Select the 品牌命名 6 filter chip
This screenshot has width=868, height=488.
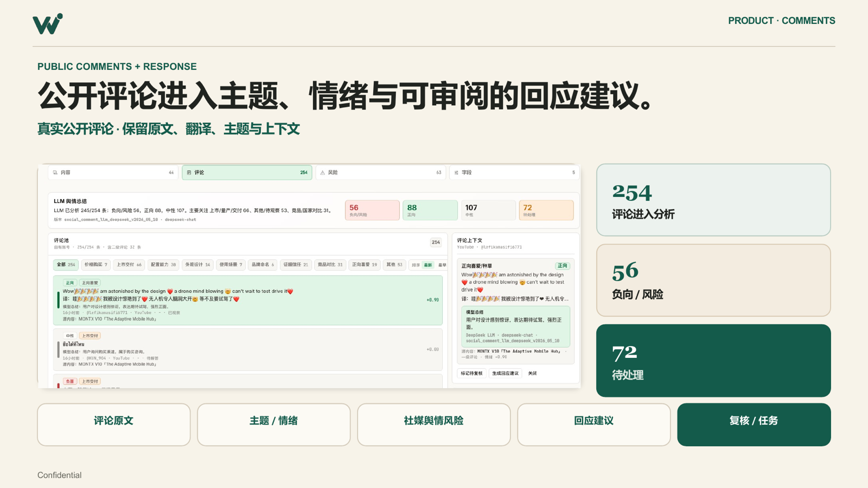tap(263, 265)
